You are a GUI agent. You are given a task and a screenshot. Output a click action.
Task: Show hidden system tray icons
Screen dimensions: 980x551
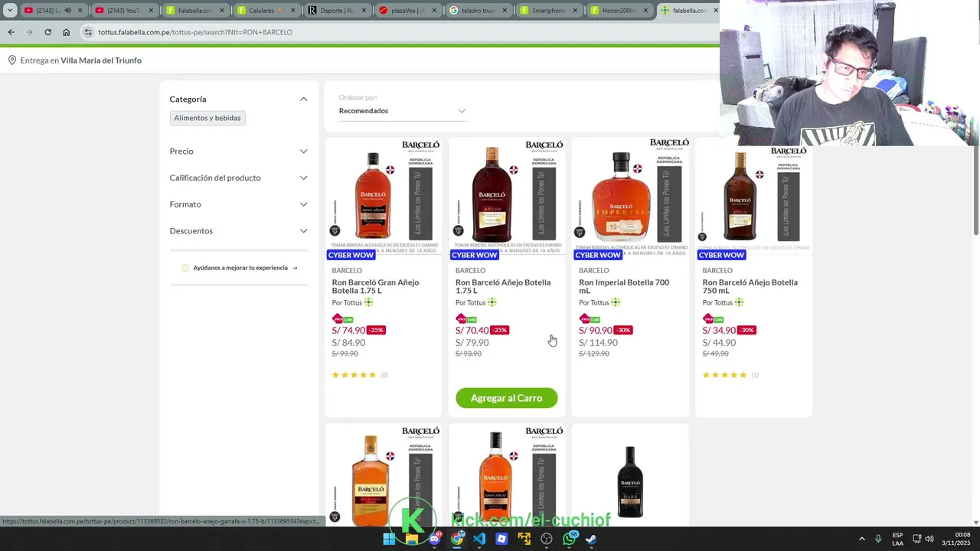click(x=861, y=539)
